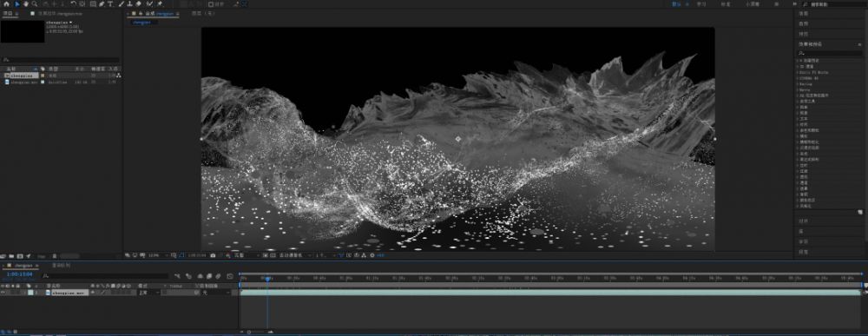Create a new folder in the Project panel
868x336 pixels.
click(x=11, y=256)
